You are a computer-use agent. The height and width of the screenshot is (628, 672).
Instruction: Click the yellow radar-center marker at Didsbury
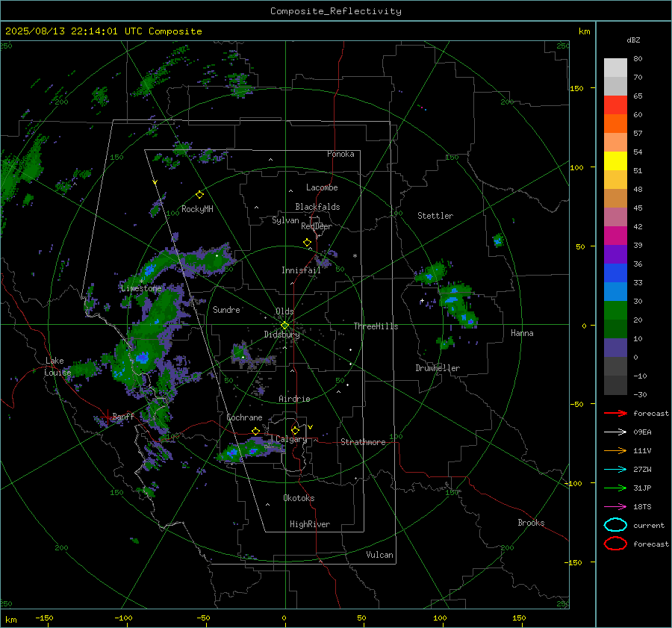(284, 326)
